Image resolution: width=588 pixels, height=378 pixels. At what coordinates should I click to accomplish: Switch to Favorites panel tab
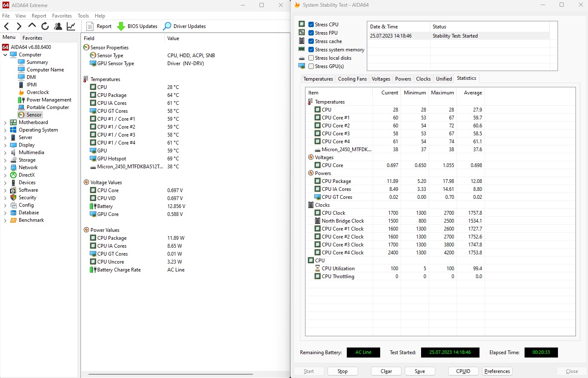pos(32,38)
